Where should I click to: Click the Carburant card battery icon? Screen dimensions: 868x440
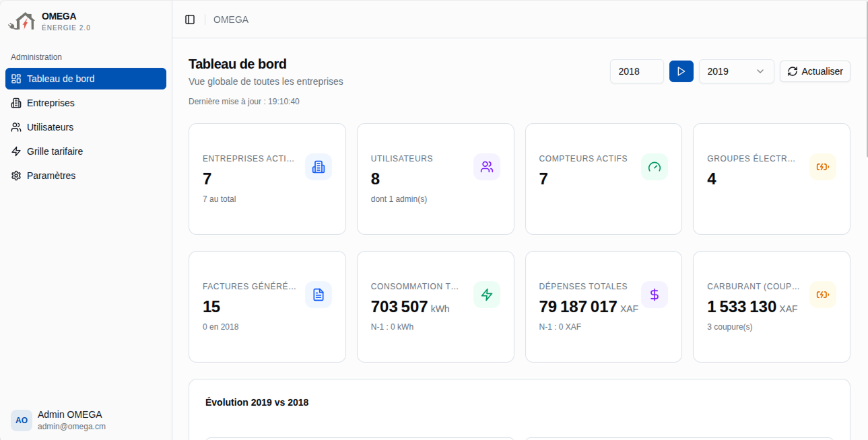[x=823, y=295]
